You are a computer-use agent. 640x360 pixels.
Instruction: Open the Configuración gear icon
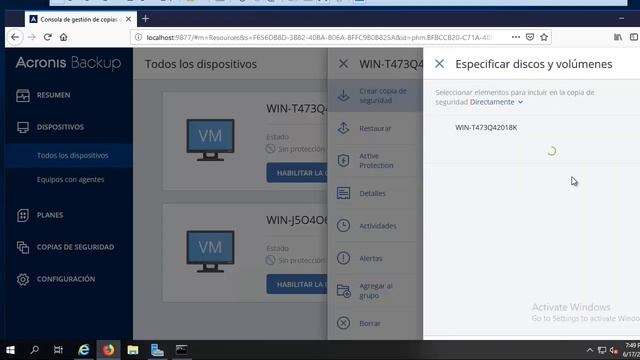(x=23, y=279)
